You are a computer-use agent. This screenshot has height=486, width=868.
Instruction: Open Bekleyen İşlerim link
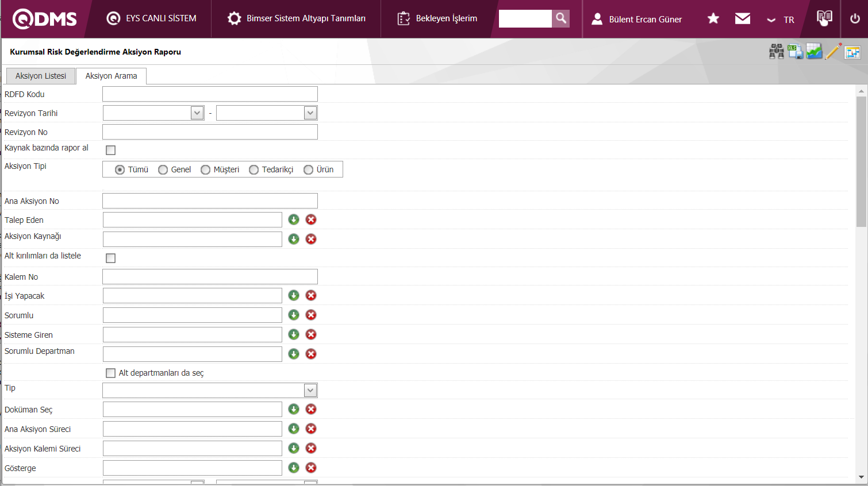coord(437,18)
